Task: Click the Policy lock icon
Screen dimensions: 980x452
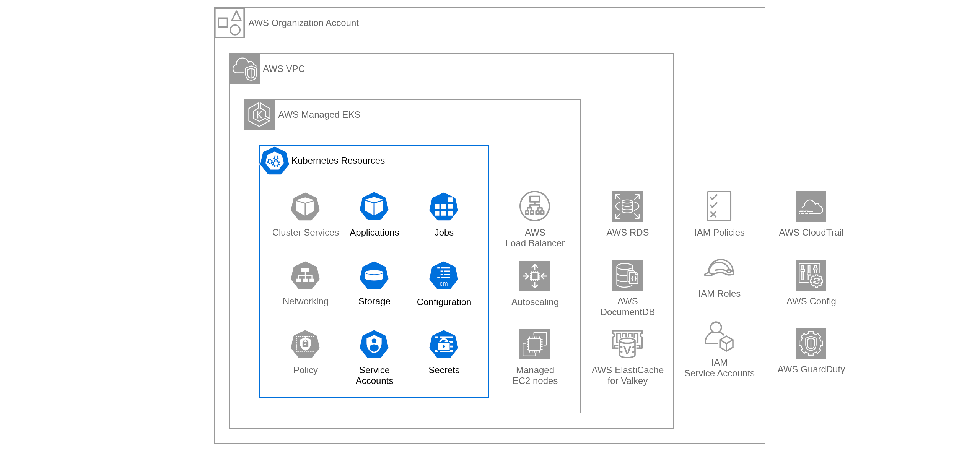Action: pos(305,344)
